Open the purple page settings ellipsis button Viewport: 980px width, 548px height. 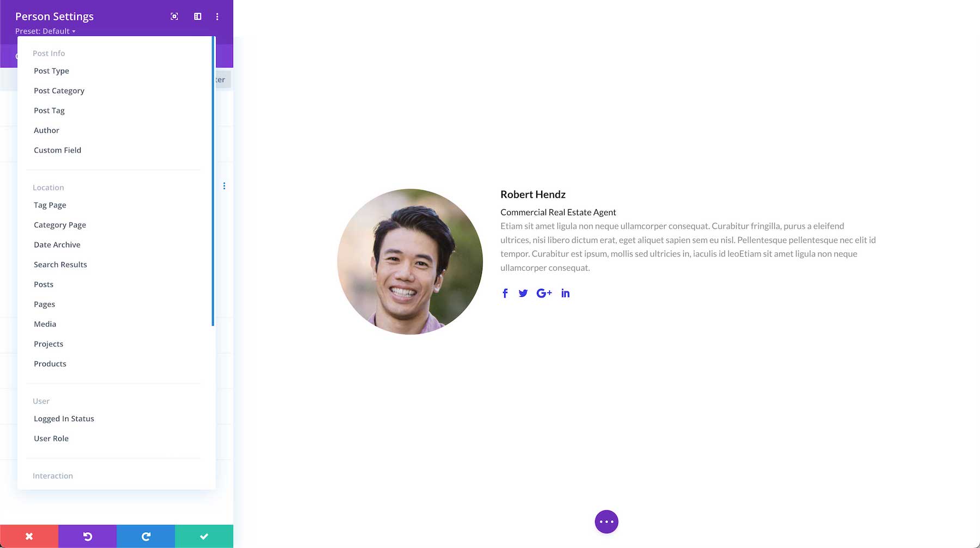point(607,521)
